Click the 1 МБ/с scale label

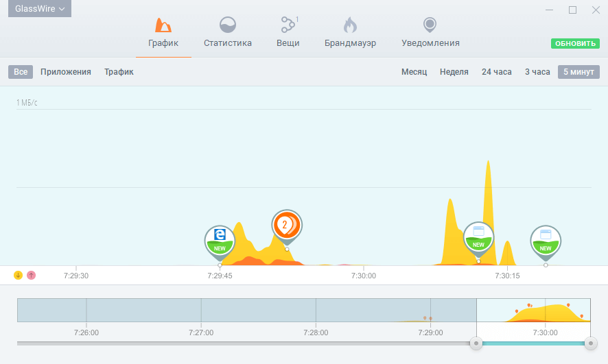click(x=27, y=103)
